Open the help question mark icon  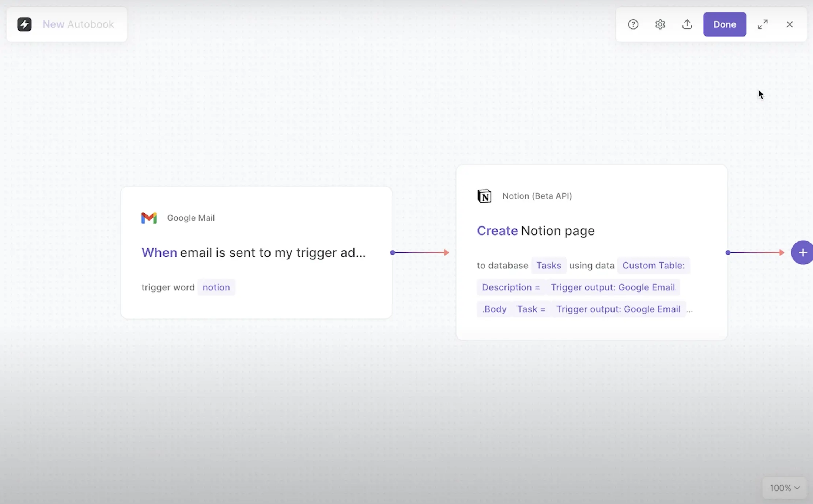633,24
